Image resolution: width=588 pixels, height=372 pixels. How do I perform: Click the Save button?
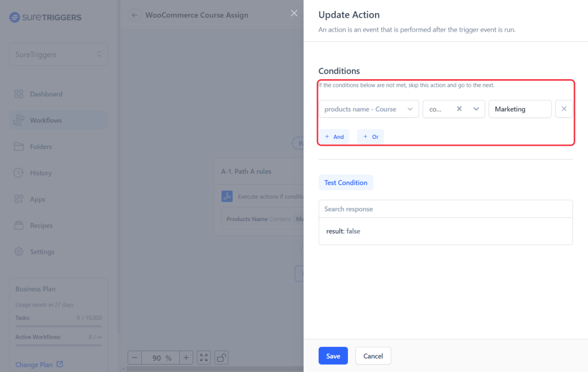click(333, 356)
